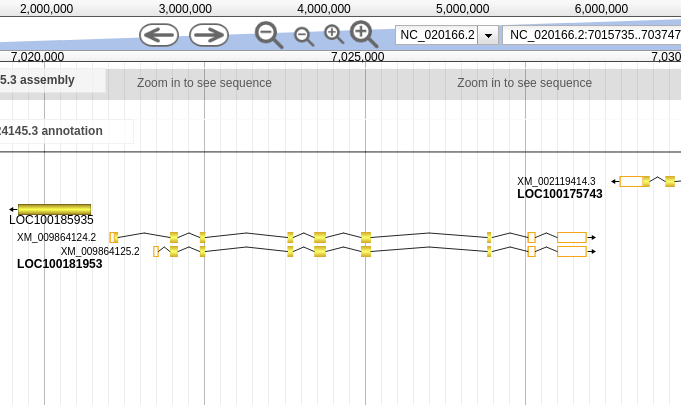681x405 pixels.
Task: Click first UTR exon of XM_009864124.2
Action: pyautogui.click(x=112, y=237)
